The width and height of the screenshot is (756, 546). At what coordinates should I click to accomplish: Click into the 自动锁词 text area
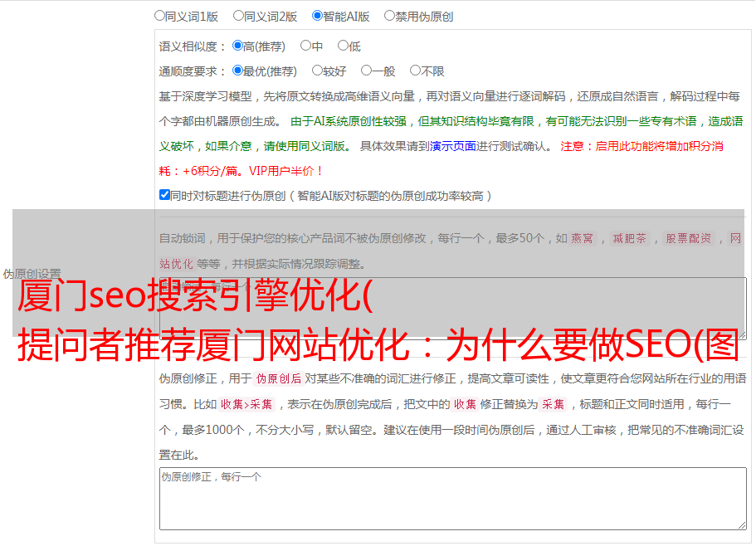(452, 286)
